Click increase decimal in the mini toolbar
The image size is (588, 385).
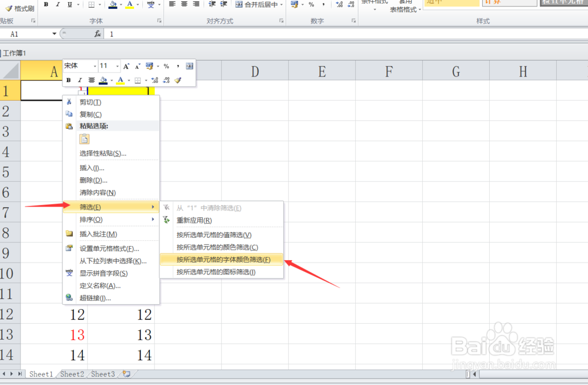click(155, 80)
